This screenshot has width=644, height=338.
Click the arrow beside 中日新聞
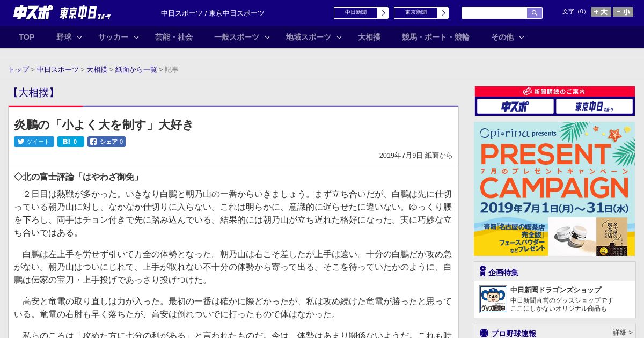pyautogui.click(x=383, y=13)
